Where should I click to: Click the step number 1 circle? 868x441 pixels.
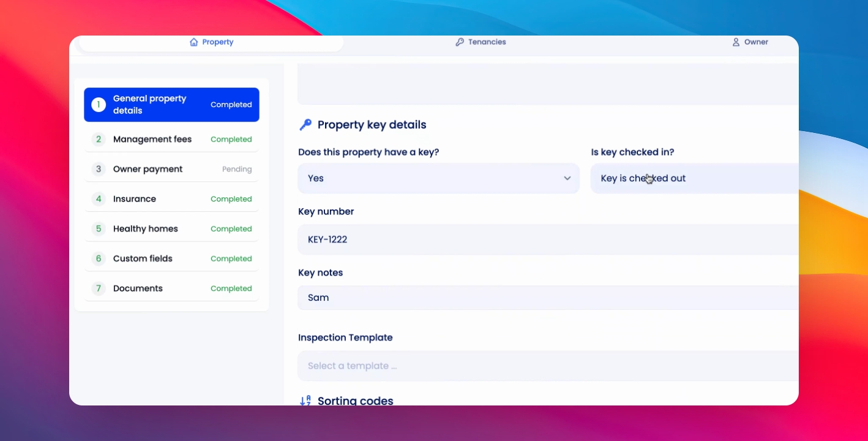pyautogui.click(x=99, y=105)
